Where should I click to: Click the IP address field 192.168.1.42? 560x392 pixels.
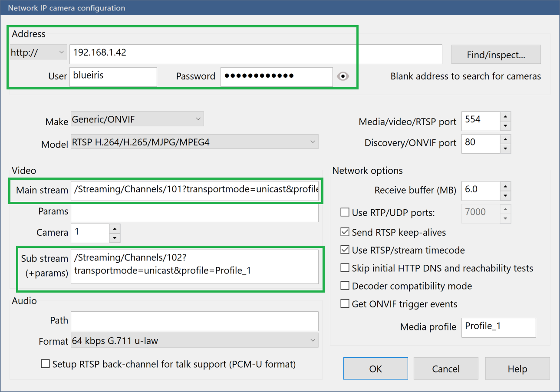[256, 54]
